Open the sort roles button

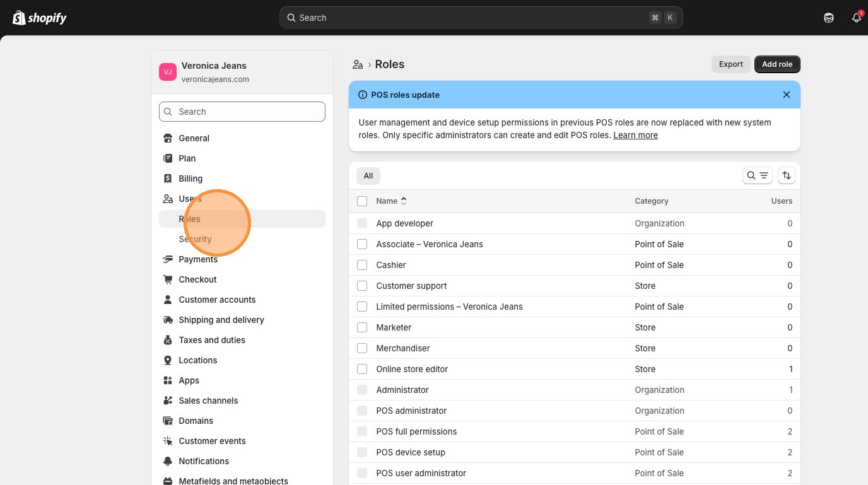pyautogui.click(x=786, y=175)
